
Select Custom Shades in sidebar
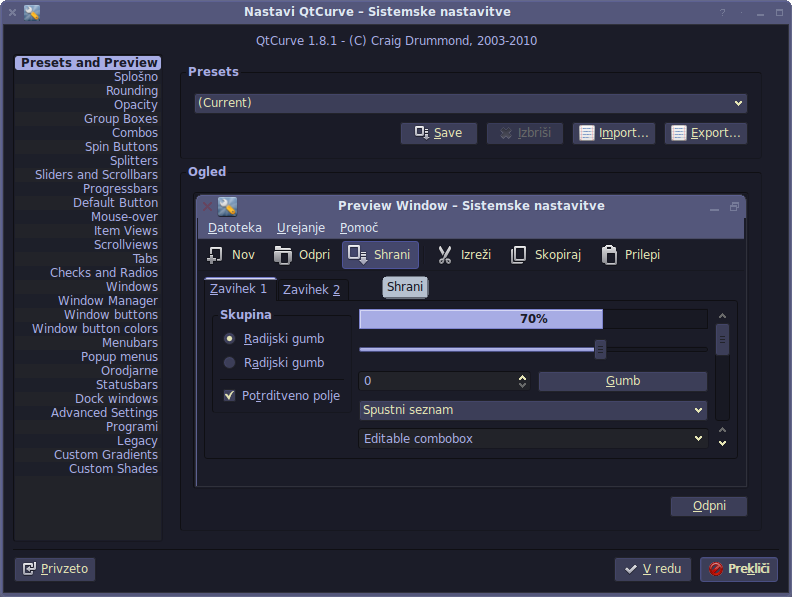pyautogui.click(x=88, y=469)
